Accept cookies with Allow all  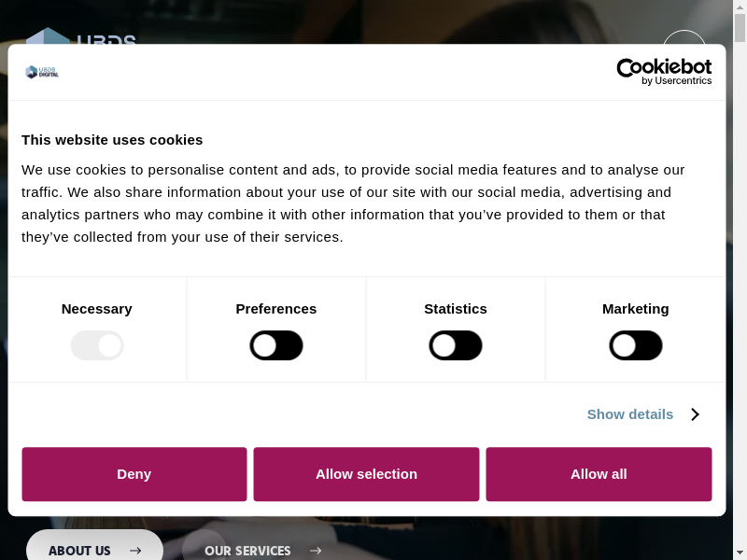[599, 474]
